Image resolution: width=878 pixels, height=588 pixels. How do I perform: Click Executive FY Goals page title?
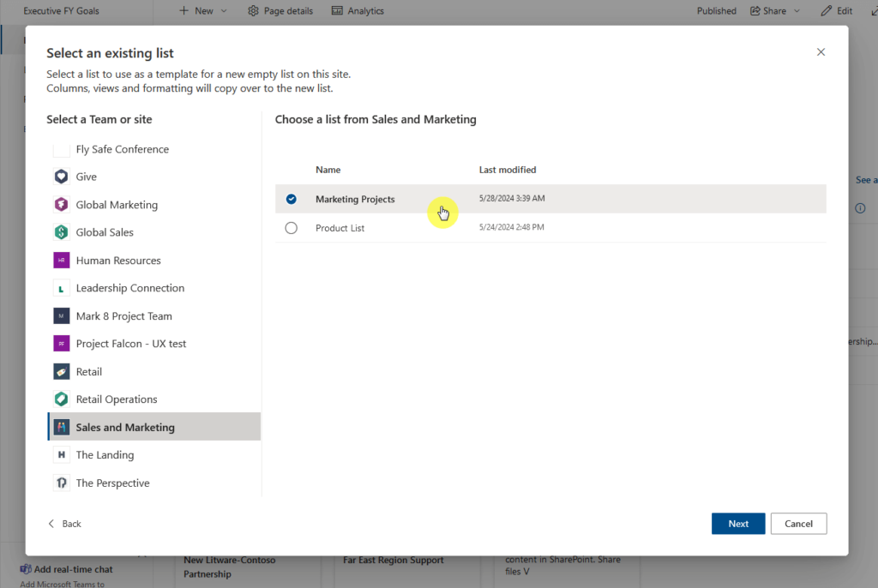pos(61,10)
